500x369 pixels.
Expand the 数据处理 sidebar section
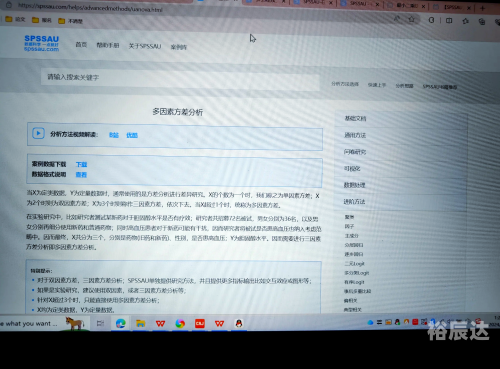pyautogui.click(x=400, y=185)
